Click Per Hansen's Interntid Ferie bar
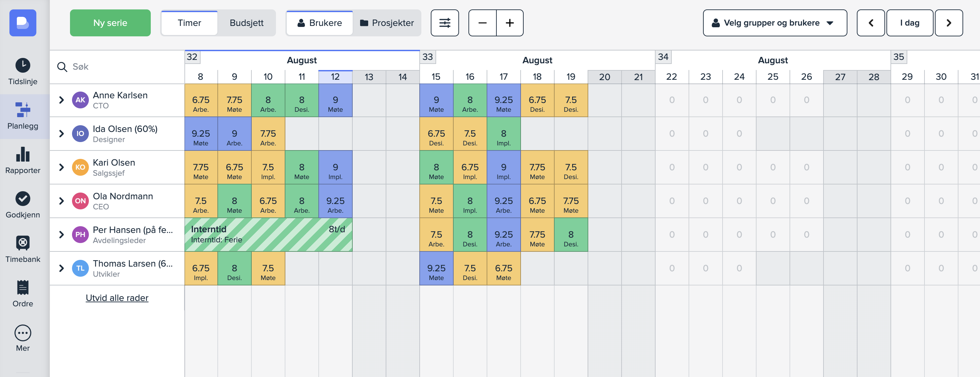 coord(268,235)
